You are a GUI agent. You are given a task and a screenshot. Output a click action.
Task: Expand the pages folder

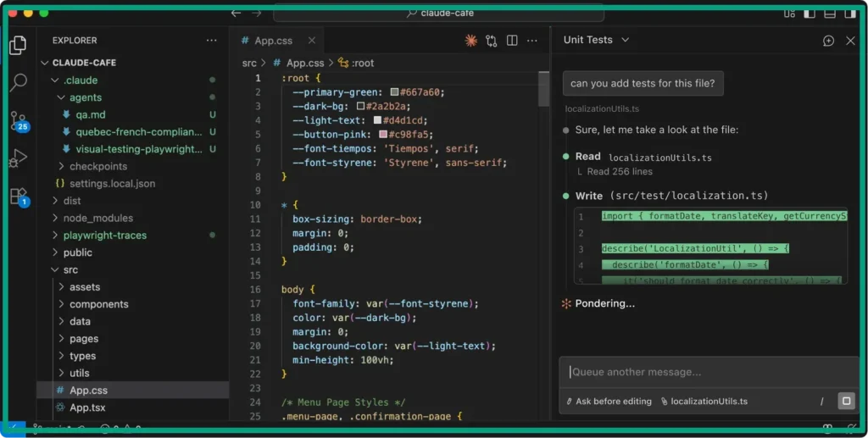coord(61,339)
